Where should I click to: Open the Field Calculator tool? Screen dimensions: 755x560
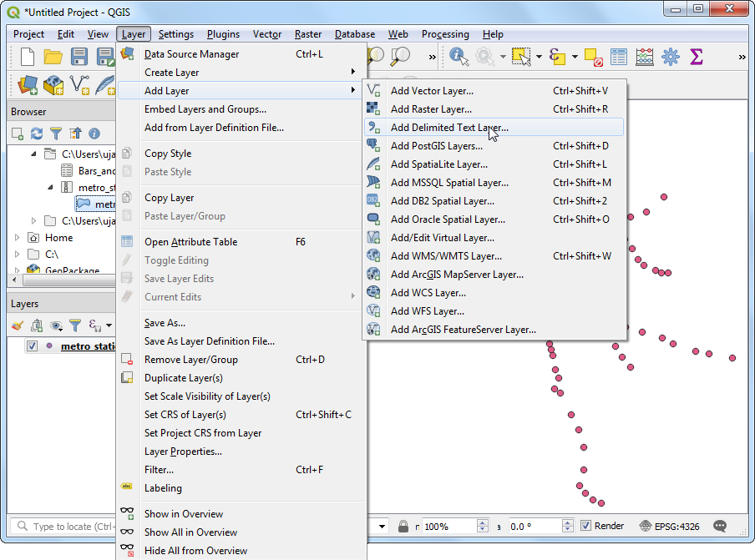[x=644, y=57]
